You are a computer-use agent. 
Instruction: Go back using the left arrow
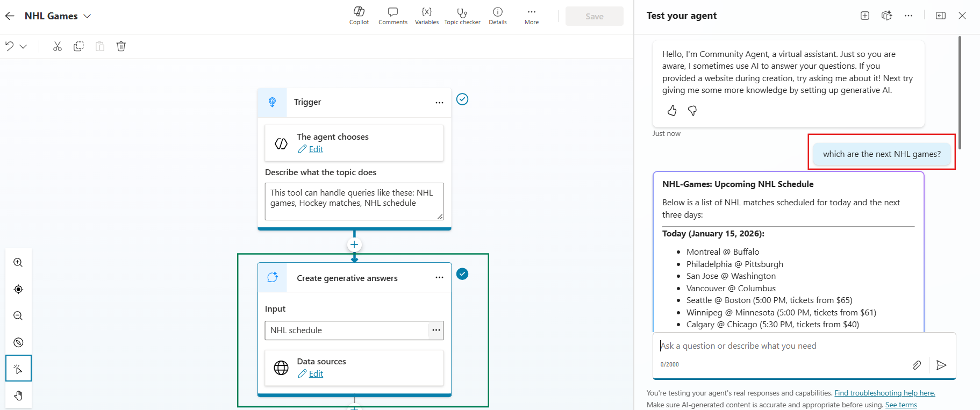click(10, 16)
